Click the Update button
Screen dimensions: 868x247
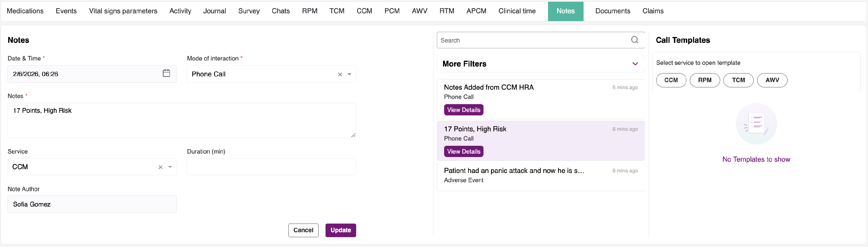pyautogui.click(x=340, y=230)
